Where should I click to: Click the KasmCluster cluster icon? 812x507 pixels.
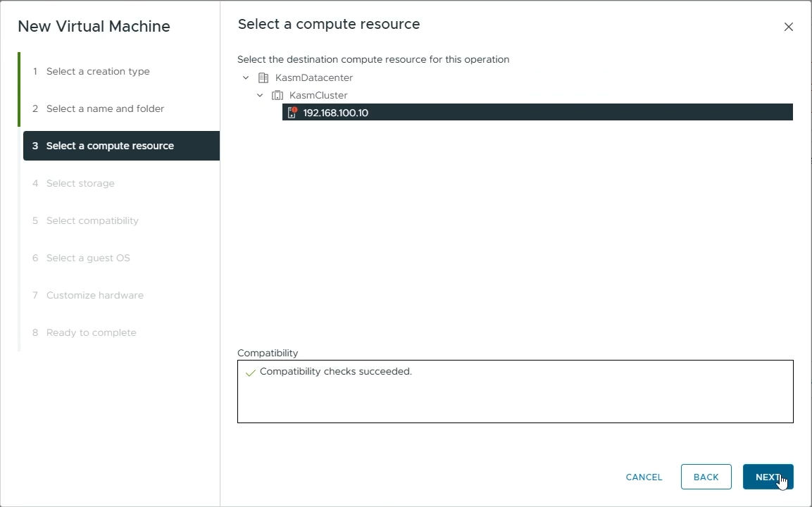coord(276,95)
